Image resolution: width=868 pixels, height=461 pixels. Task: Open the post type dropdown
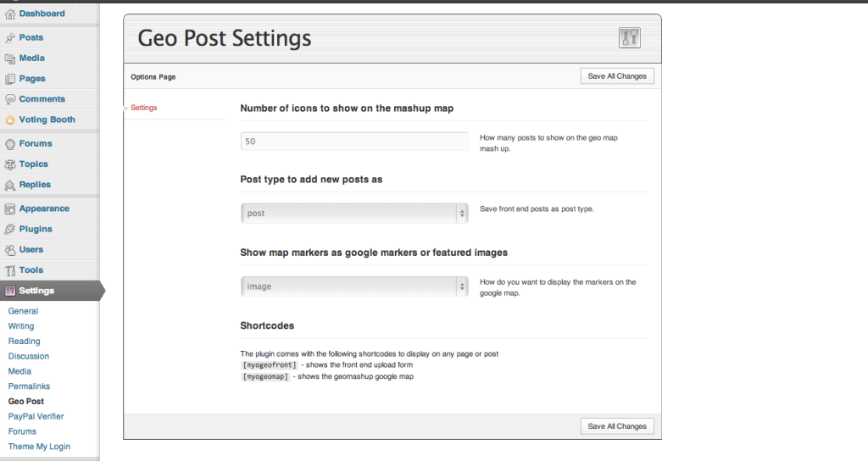click(x=354, y=213)
